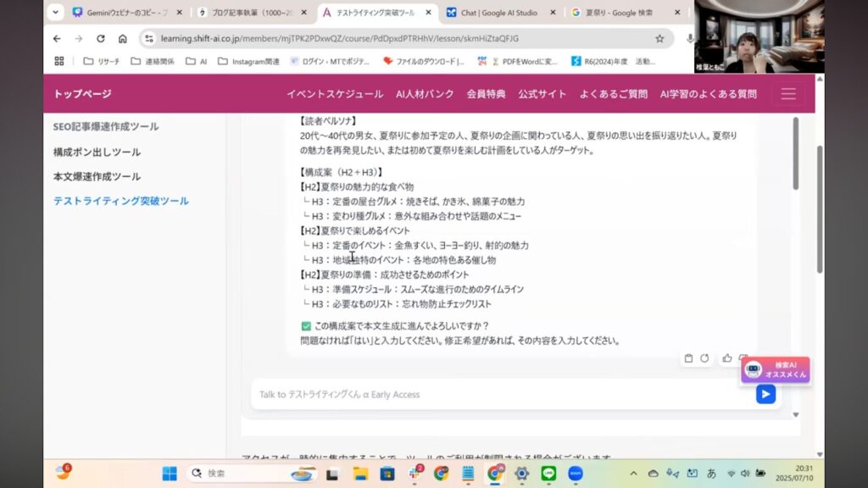This screenshot has height=488, width=868.
Task: Go to the browser home page
Action: [123, 39]
